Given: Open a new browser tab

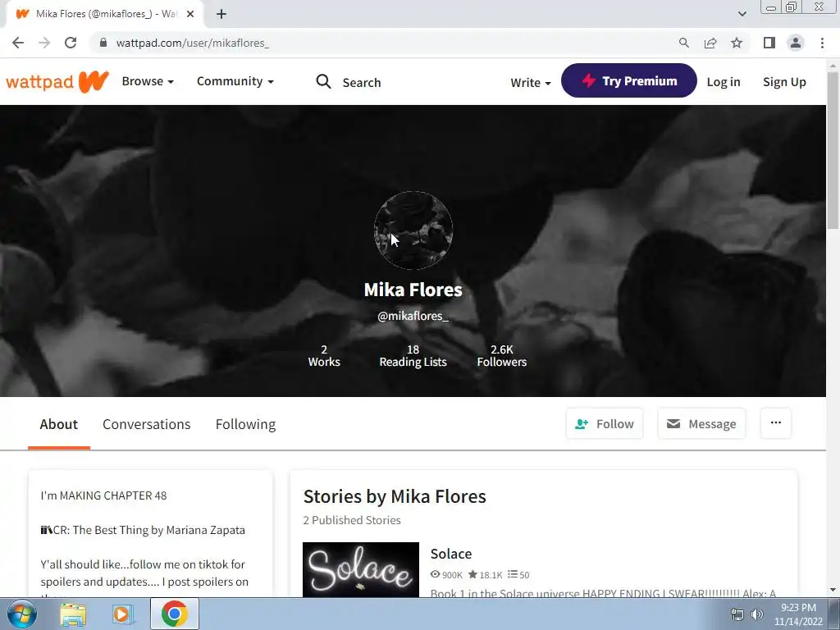Looking at the screenshot, I should pyautogui.click(x=221, y=14).
